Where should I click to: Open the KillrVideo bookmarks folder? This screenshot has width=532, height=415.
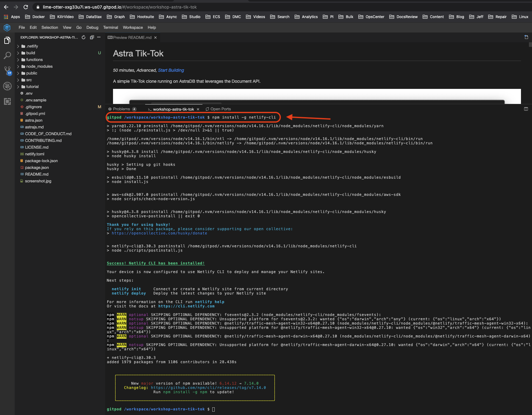62,17
